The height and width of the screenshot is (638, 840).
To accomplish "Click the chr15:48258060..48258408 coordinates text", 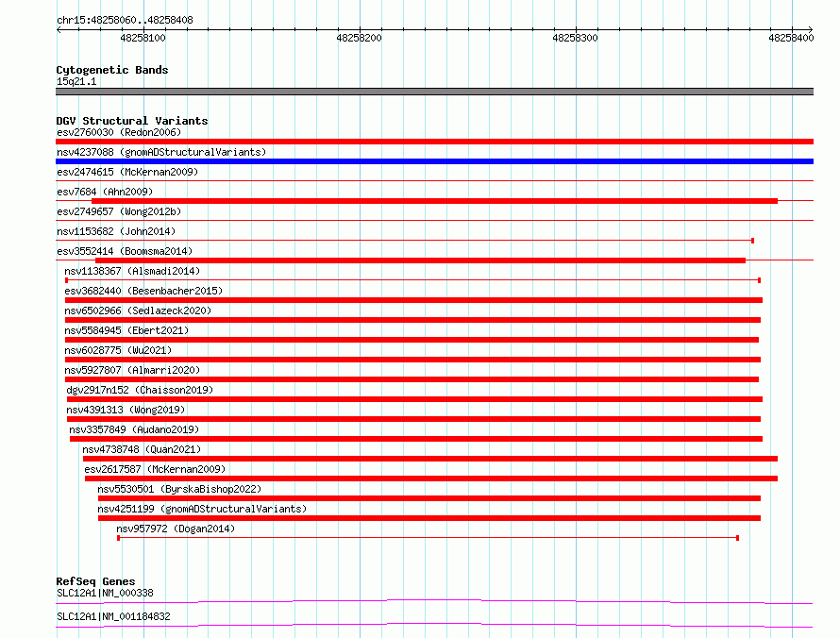I will click(125, 20).
